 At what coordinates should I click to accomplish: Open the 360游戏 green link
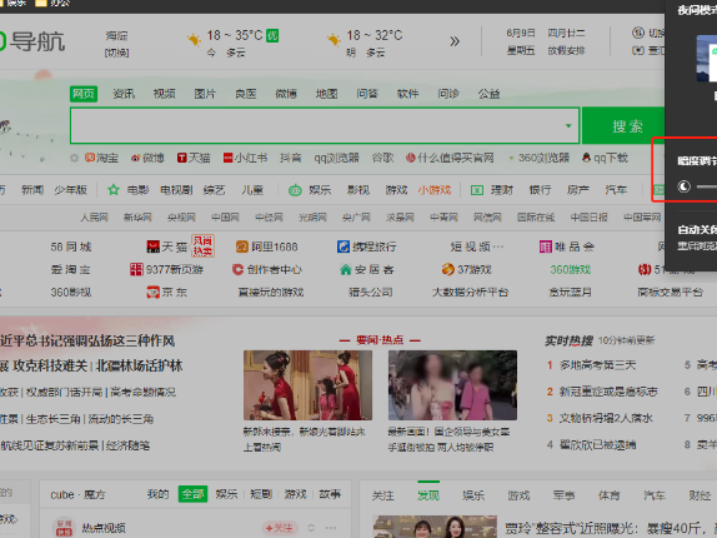[x=571, y=270]
